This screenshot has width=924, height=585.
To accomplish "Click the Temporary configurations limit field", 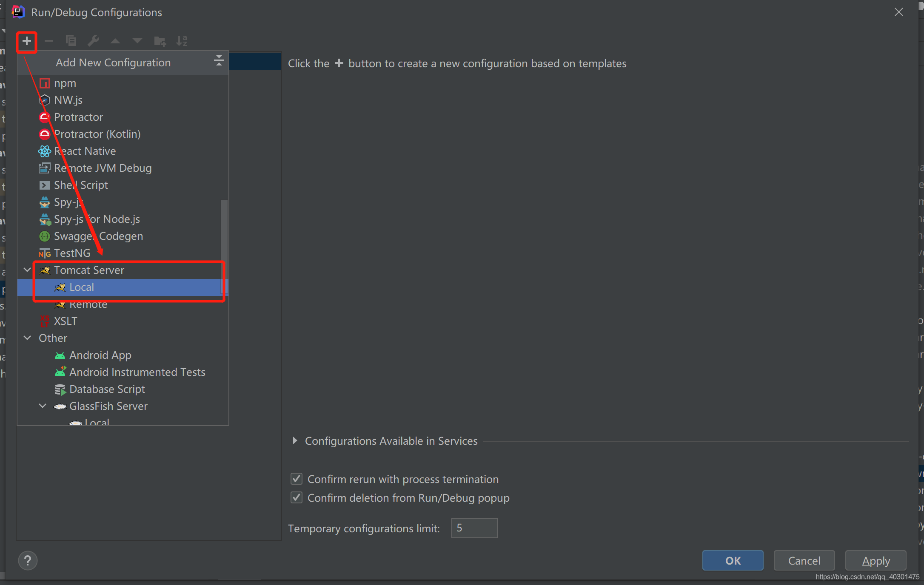I will [474, 528].
